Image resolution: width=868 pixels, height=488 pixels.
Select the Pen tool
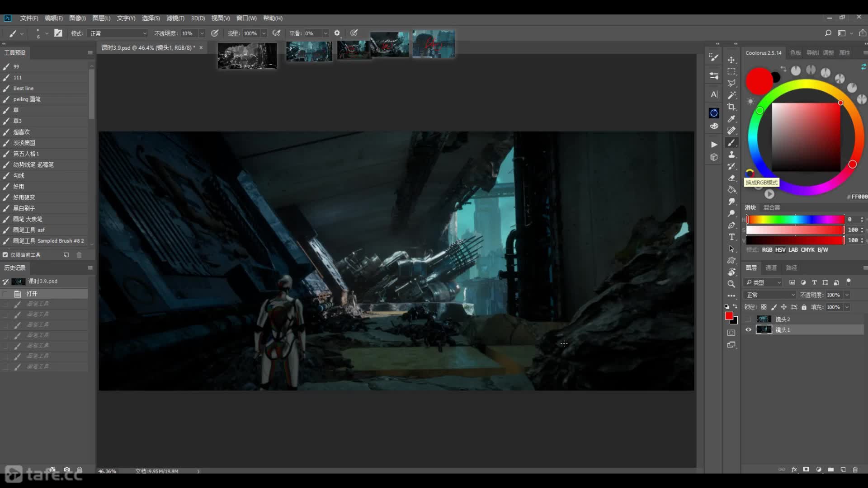pyautogui.click(x=731, y=225)
